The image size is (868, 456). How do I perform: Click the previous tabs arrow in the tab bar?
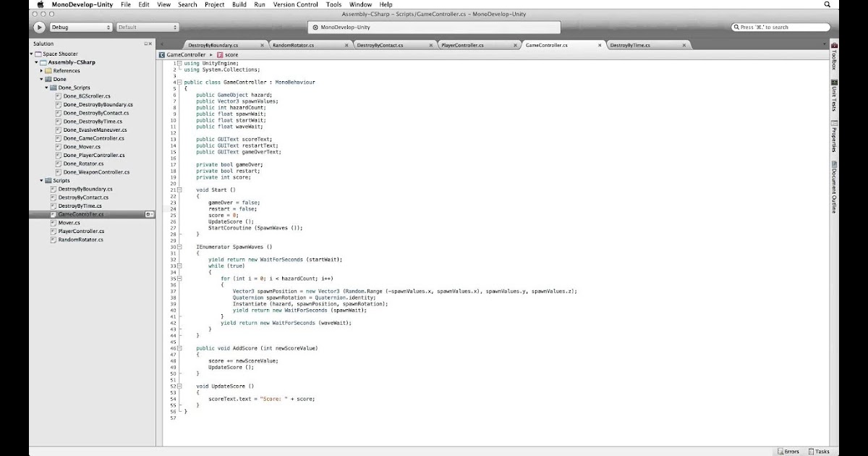click(x=161, y=45)
